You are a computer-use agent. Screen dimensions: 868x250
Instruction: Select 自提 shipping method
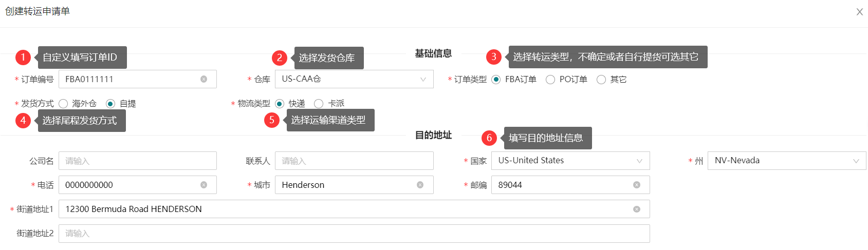pos(110,104)
